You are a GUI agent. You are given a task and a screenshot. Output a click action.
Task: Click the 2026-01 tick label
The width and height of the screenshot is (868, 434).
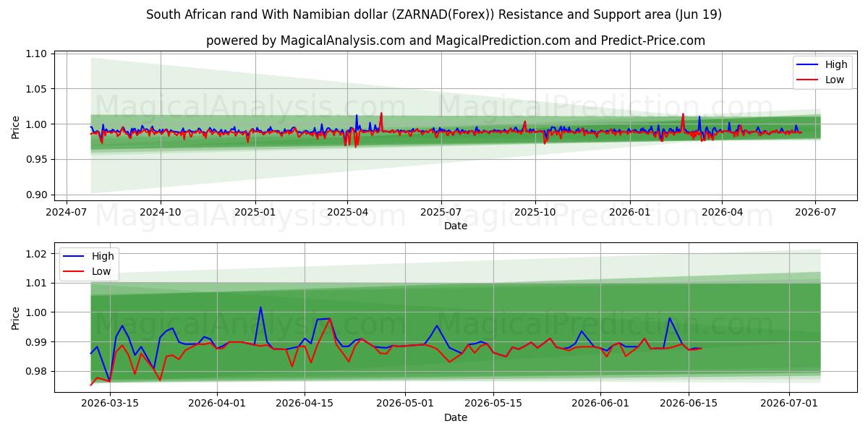(629, 212)
